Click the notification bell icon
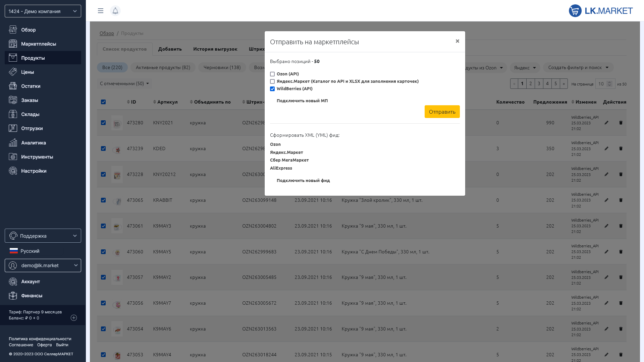This screenshot has height=362, width=644. 115,11
